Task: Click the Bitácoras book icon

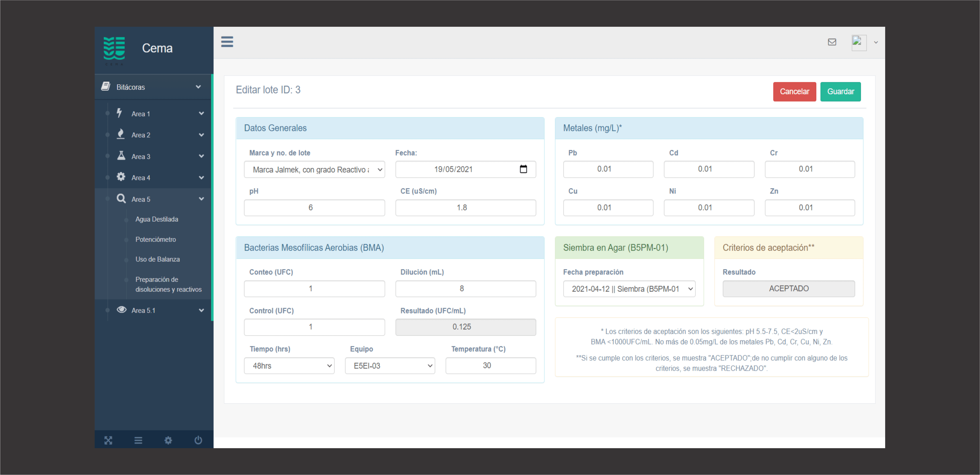Action: point(106,87)
